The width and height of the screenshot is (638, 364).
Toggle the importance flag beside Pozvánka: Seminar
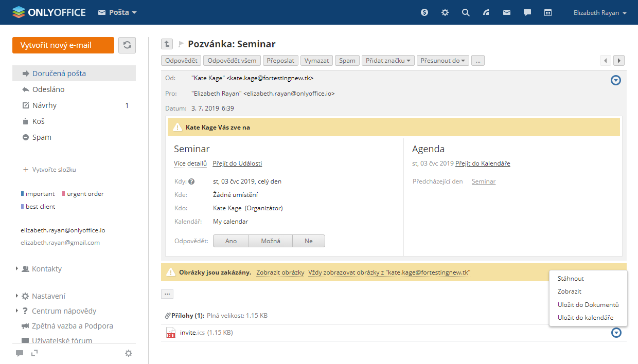pos(181,44)
